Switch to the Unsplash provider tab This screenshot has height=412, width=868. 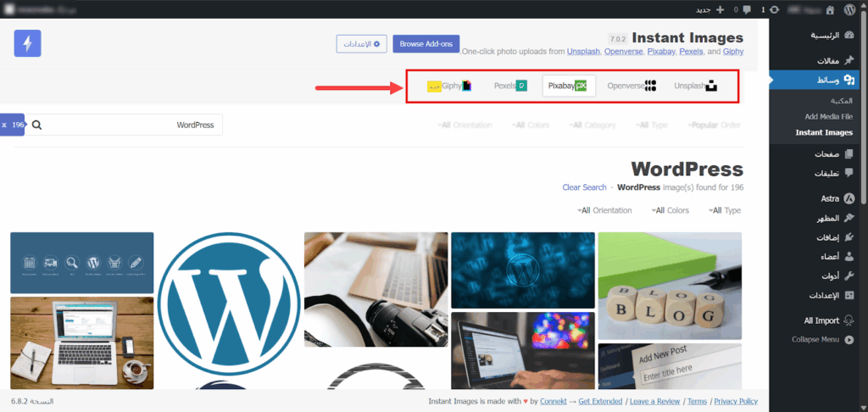point(695,86)
